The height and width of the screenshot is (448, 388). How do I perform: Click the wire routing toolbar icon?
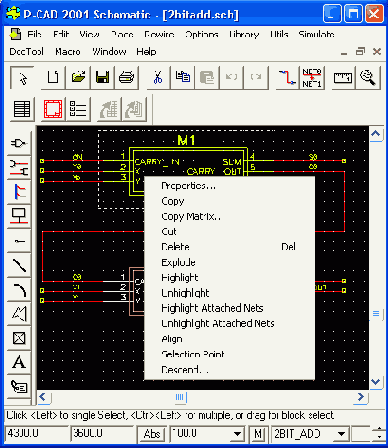(x=287, y=78)
